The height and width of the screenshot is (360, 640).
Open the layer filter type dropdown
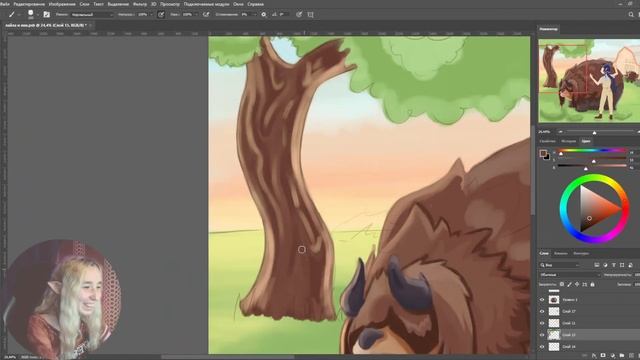click(x=560, y=265)
